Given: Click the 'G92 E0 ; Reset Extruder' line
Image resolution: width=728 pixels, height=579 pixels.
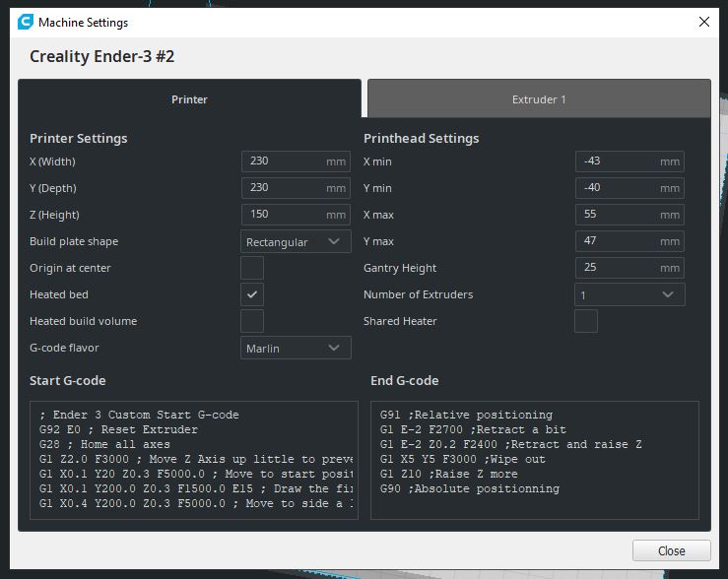Looking at the screenshot, I should (118, 429).
